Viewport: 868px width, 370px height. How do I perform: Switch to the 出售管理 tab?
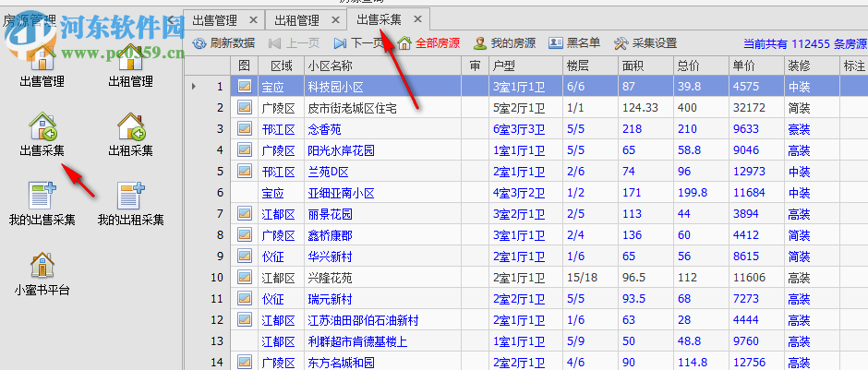[x=215, y=20]
